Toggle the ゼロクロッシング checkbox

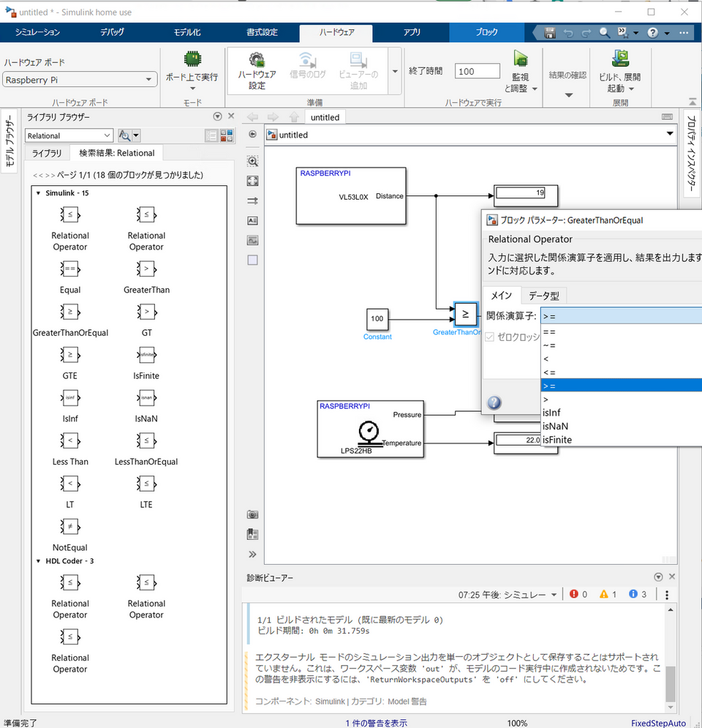pyautogui.click(x=490, y=337)
